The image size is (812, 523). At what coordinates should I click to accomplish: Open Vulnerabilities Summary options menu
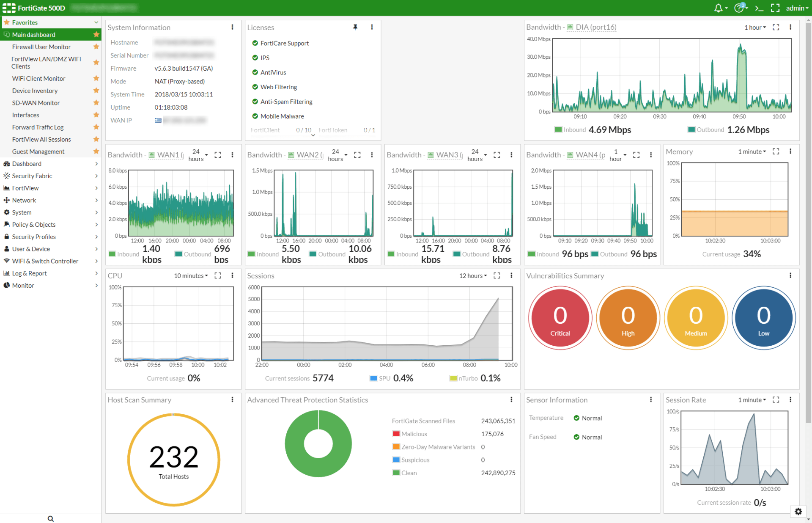(790, 275)
